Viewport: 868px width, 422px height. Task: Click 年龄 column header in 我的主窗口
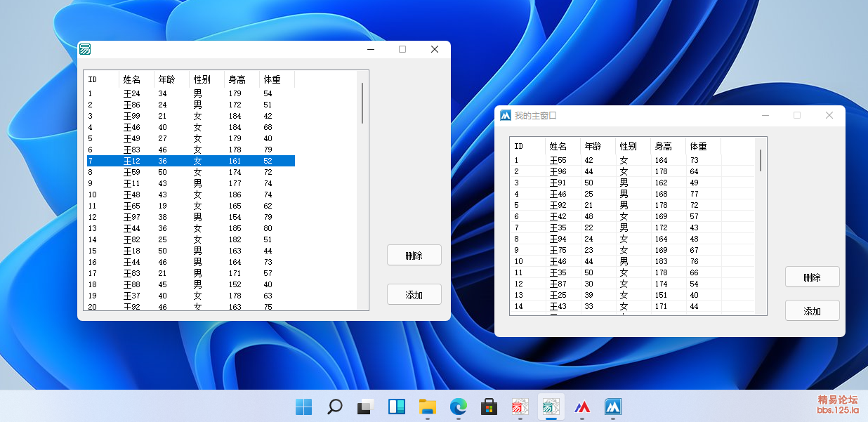click(x=598, y=146)
